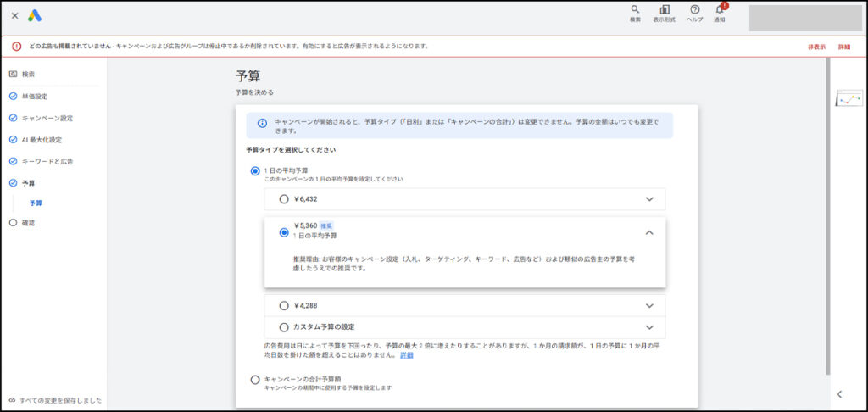The height and width of the screenshot is (412, 868).
Task: Click the checkmark icon beside キーワードと広告
Action: (x=14, y=162)
